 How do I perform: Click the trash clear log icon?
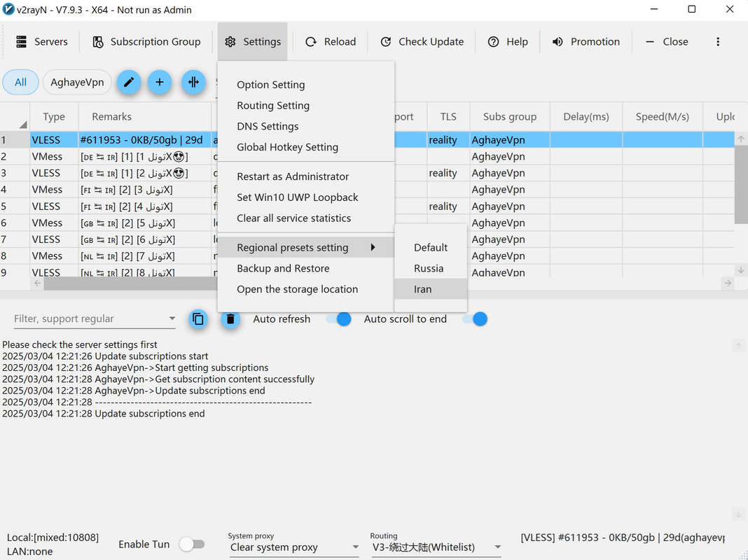click(x=230, y=318)
